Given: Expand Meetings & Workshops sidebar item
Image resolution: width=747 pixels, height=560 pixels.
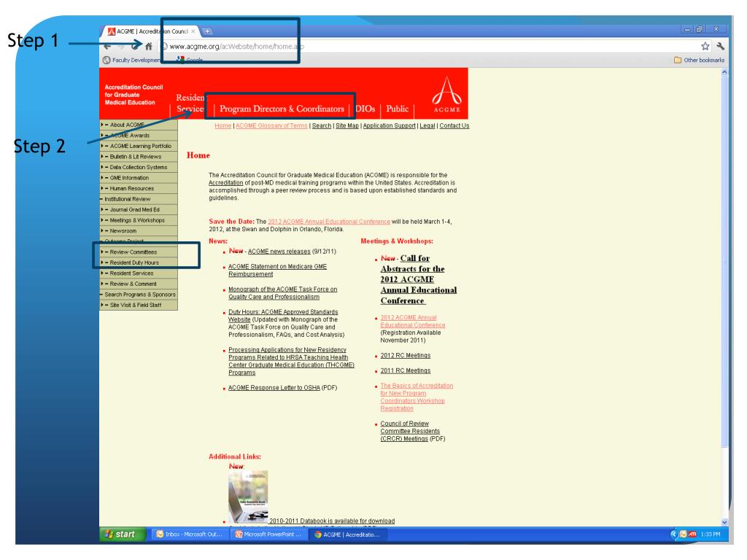Looking at the screenshot, I should [139, 220].
